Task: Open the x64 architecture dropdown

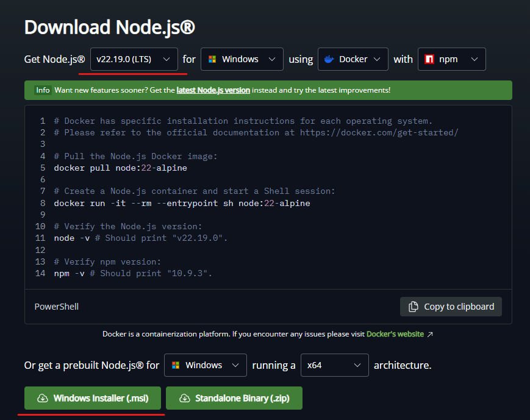Action: [x=335, y=365]
